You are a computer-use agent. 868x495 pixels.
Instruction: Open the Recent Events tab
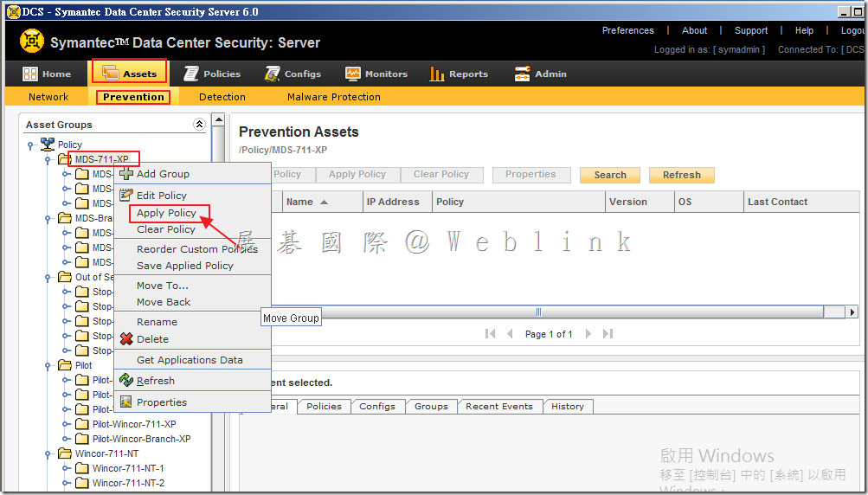pos(499,407)
